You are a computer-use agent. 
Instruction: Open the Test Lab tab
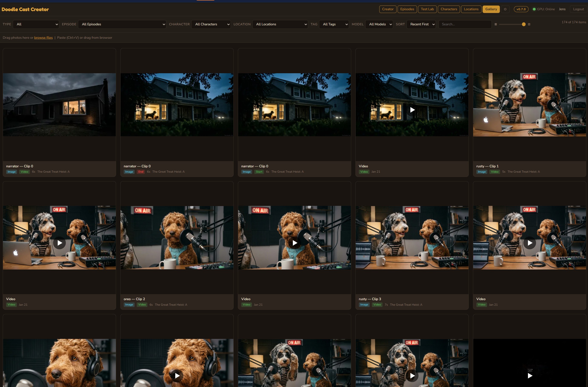(427, 9)
